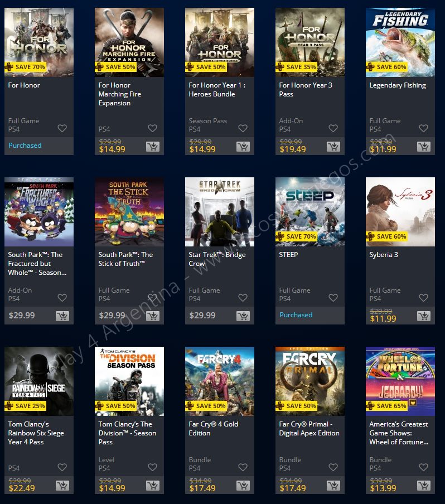The width and height of the screenshot is (445, 504).
Task: Toggle wishlist heart for Far Cry Primal
Action: (x=333, y=467)
